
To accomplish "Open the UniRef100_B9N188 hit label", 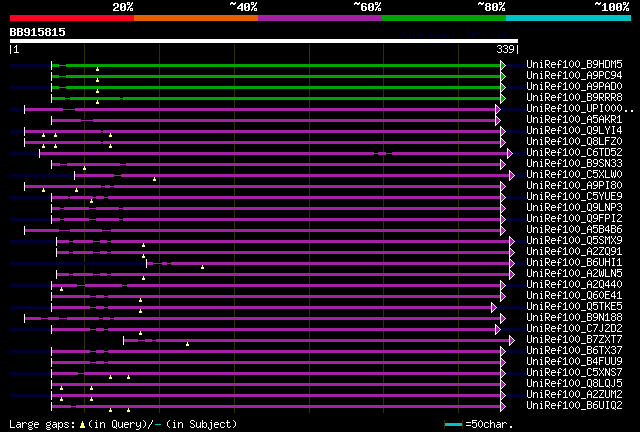I will pyautogui.click(x=574, y=318).
